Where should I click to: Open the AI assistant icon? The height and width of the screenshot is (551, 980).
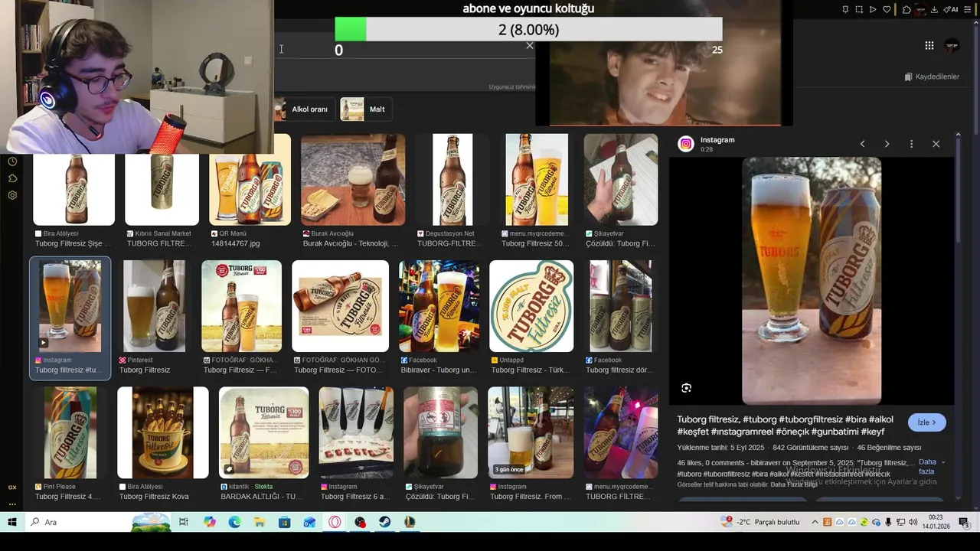tap(951, 9)
